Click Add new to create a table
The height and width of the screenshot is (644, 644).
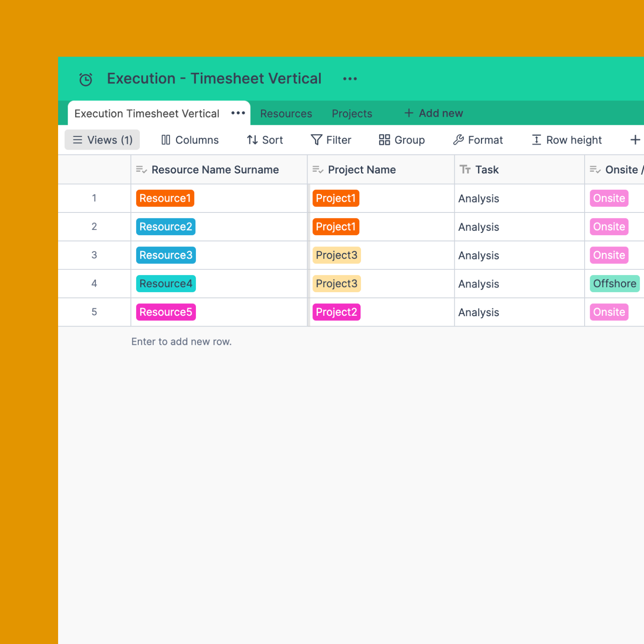pyautogui.click(x=433, y=113)
